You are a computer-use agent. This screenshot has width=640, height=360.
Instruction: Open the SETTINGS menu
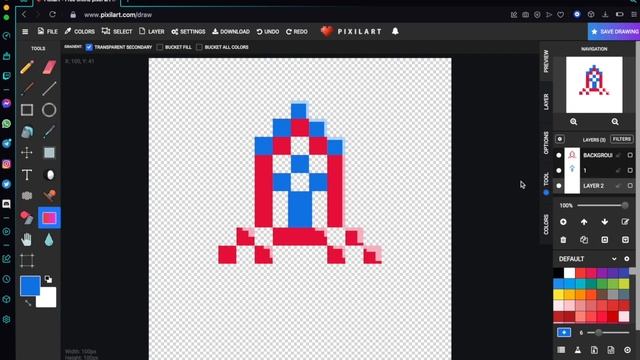[x=188, y=31]
